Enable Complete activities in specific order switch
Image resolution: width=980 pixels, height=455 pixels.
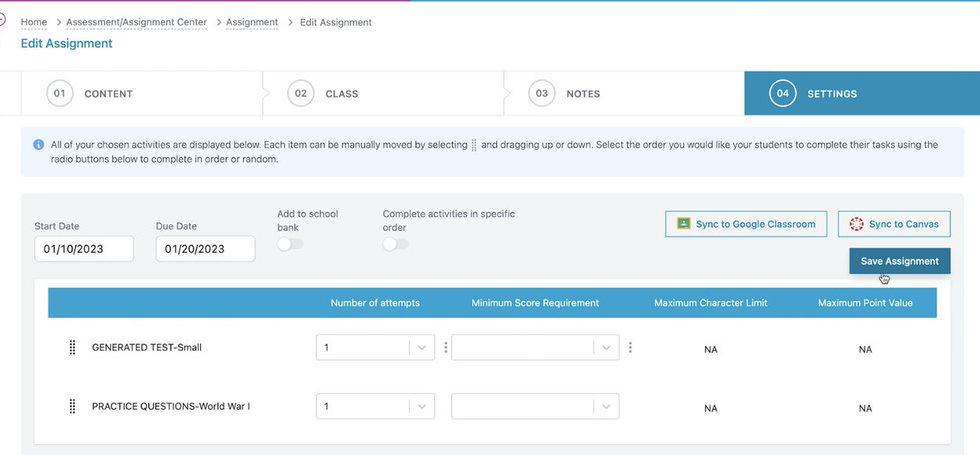pos(395,244)
